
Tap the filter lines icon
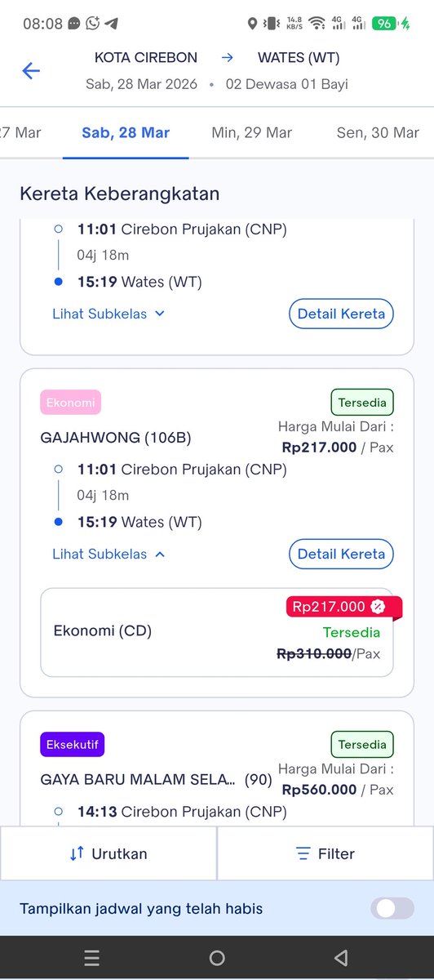tap(303, 854)
